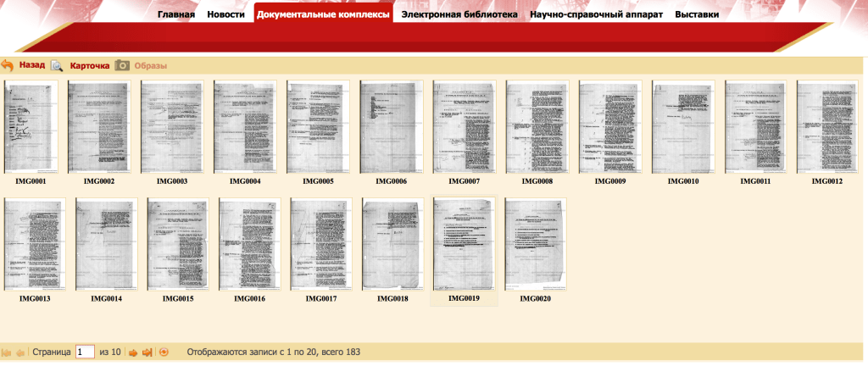868x366 pixels.
Task: Go to Выставки section
Action: tap(697, 14)
